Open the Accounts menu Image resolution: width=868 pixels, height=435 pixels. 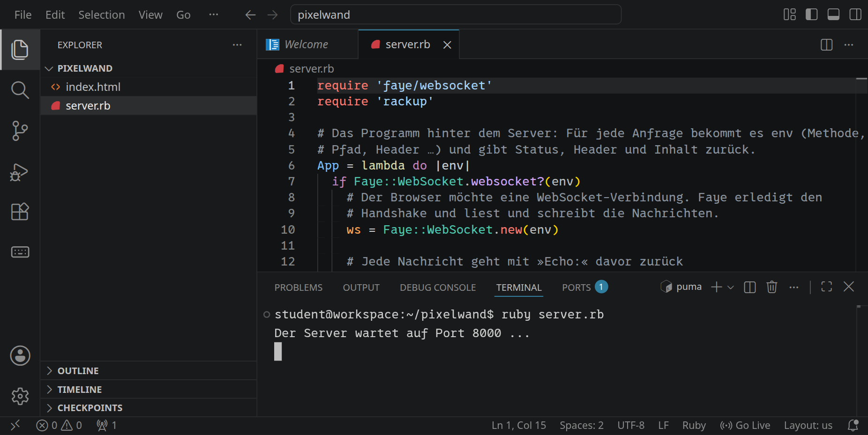point(20,356)
